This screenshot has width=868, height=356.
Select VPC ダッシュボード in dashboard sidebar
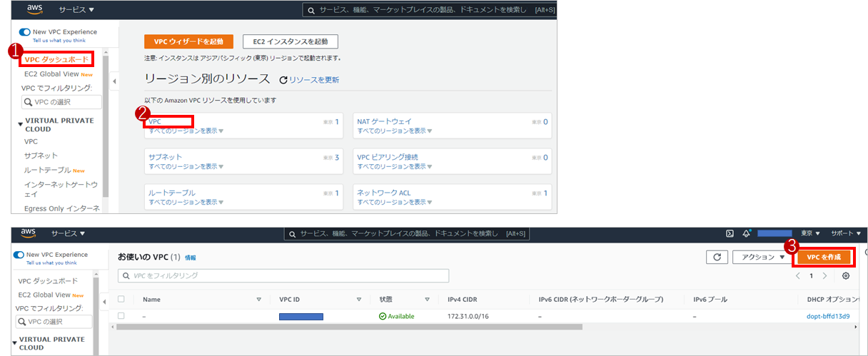57,59
